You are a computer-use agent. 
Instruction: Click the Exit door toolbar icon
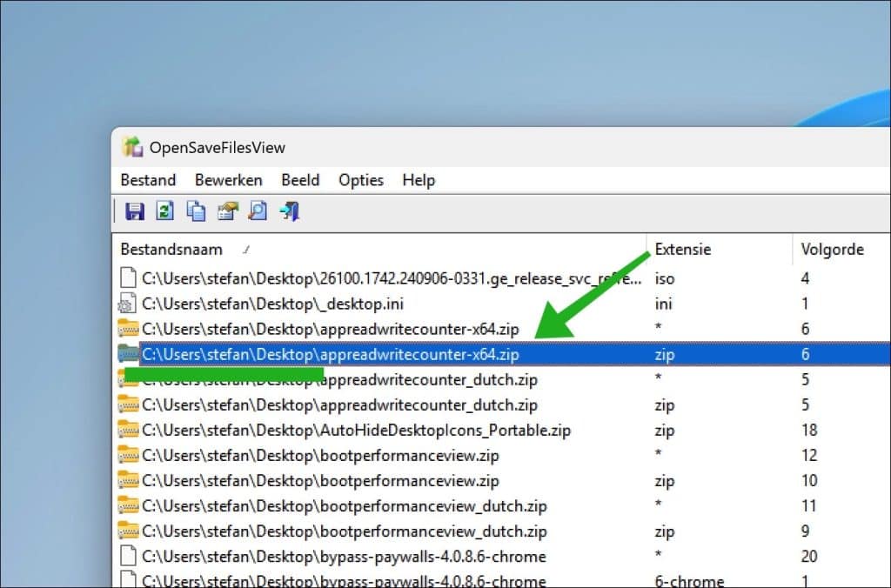289,210
